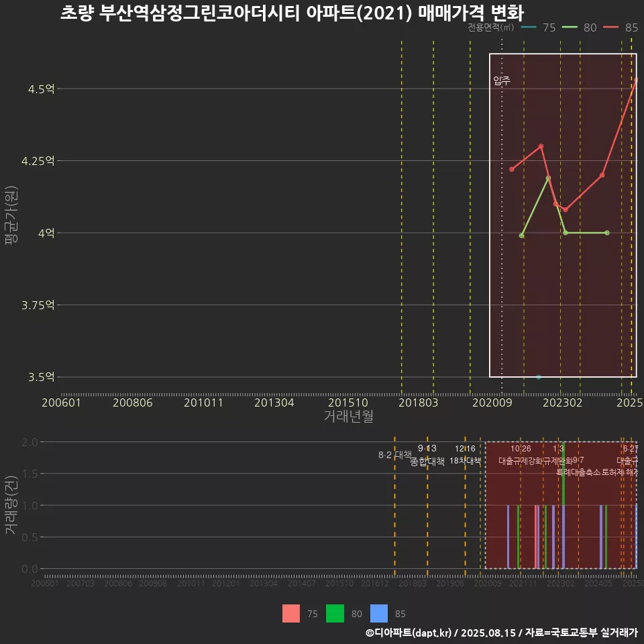Select green 80 line peak point near 4.19억
644x644 pixels.
pos(548,178)
